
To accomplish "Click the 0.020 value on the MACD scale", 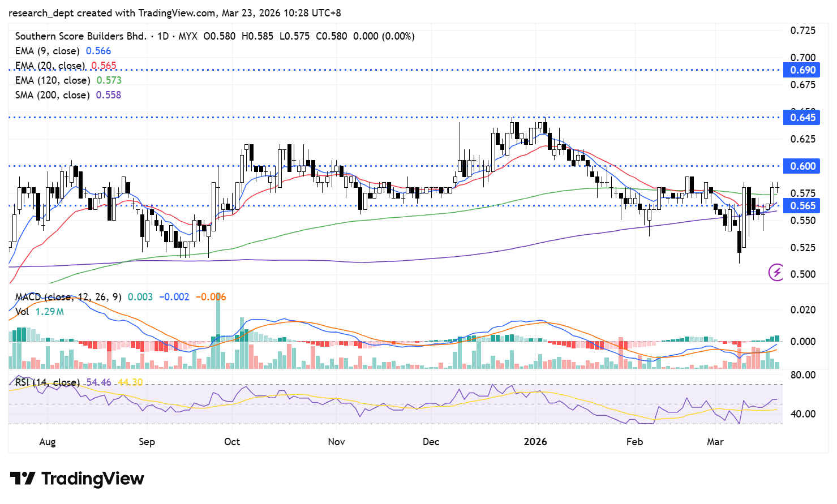I will [802, 310].
